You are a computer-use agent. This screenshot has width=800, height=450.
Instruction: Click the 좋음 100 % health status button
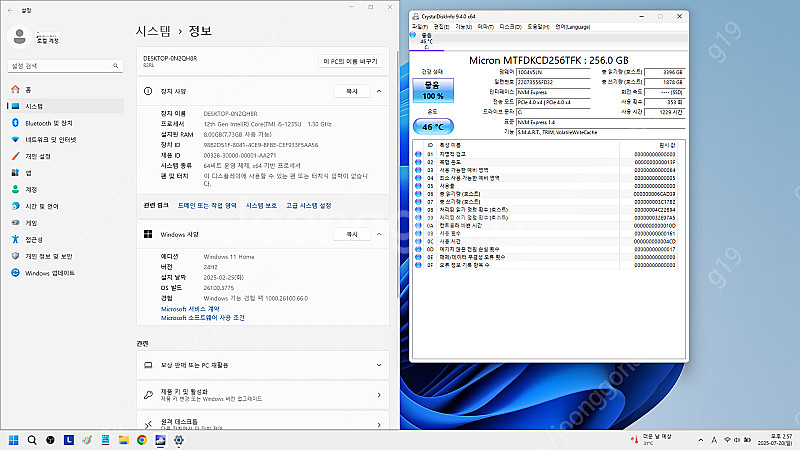pyautogui.click(x=433, y=90)
